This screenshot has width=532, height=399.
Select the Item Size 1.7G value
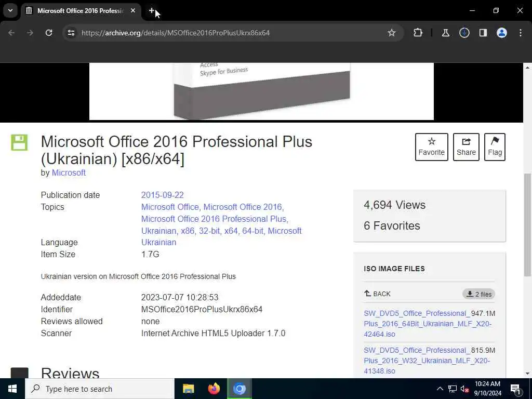pyautogui.click(x=150, y=254)
